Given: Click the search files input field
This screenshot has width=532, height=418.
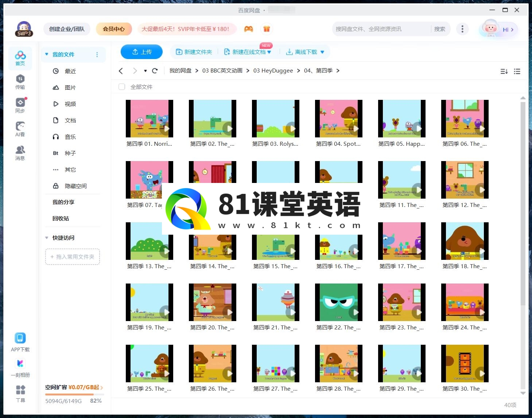Looking at the screenshot, I should (x=381, y=29).
